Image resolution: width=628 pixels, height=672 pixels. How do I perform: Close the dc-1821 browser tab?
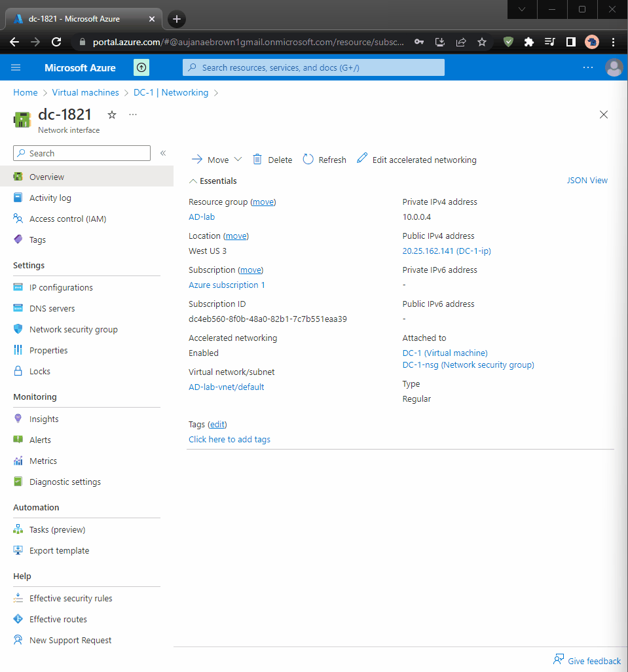click(x=151, y=19)
